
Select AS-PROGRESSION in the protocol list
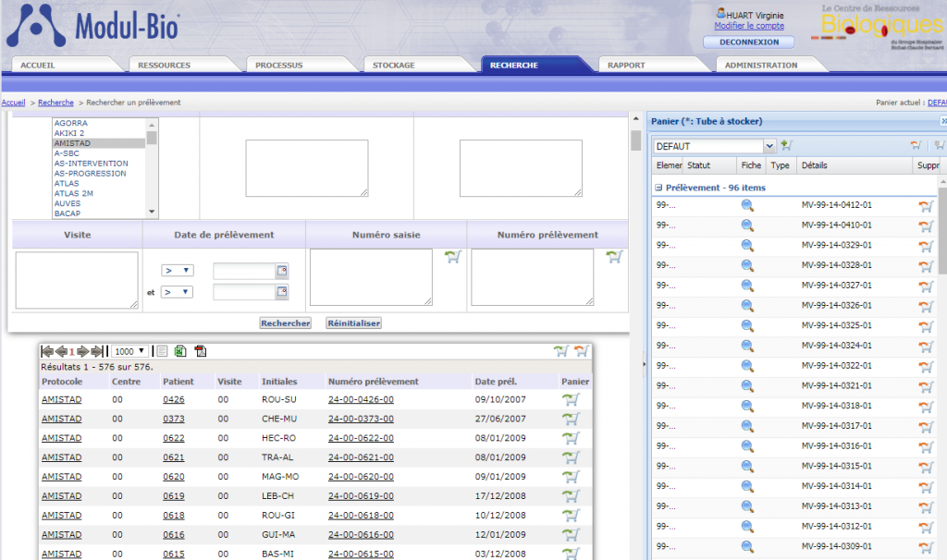point(91,174)
